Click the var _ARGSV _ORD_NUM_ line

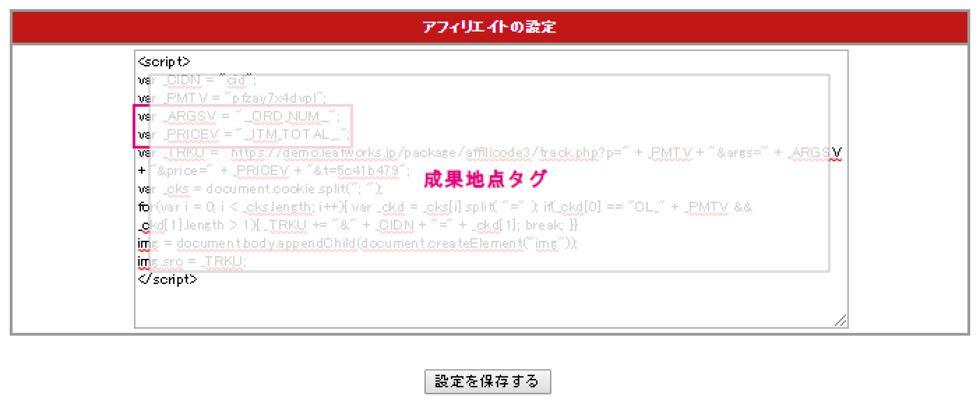tap(239, 116)
